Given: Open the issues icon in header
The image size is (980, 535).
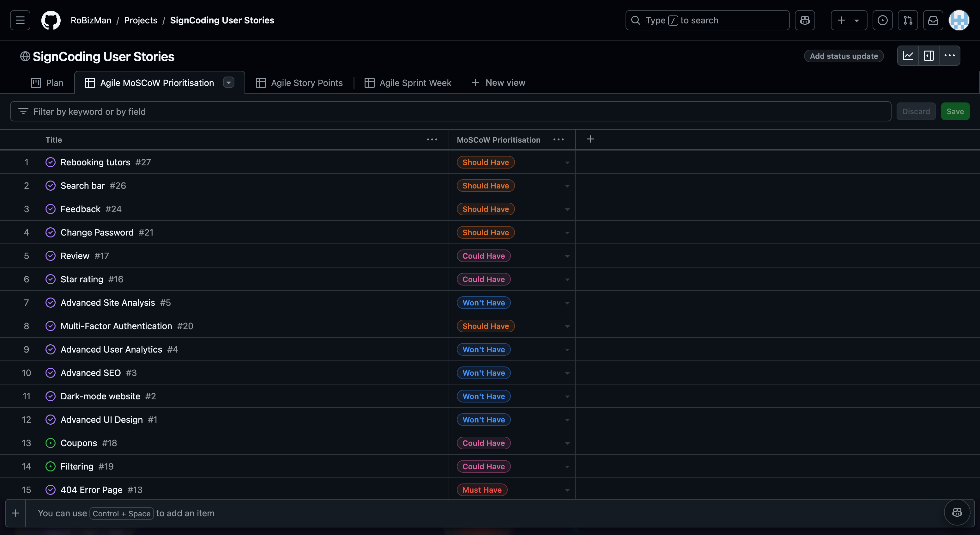Looking at the screenshot, I should click(x=882, y=20).
